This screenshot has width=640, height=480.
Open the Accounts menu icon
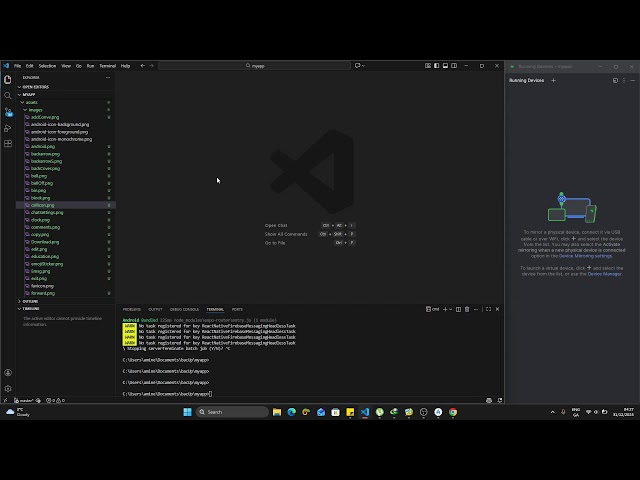click(x=8, y=373)
